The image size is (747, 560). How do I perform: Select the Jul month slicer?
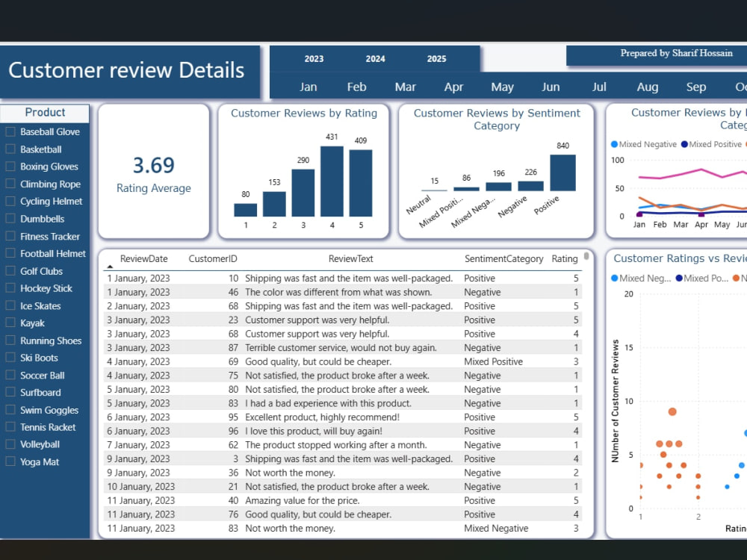pos(599,87)
